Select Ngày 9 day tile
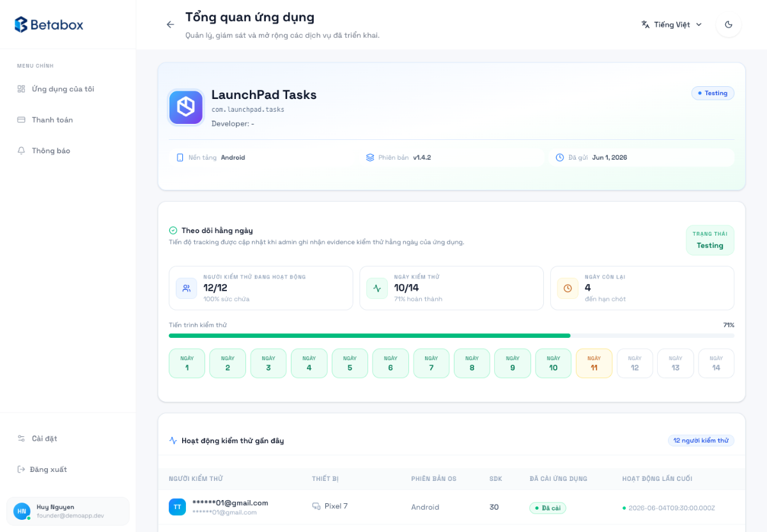Viewport: 767px width, 532px height. pyautogui.click(x=513, y=363)
